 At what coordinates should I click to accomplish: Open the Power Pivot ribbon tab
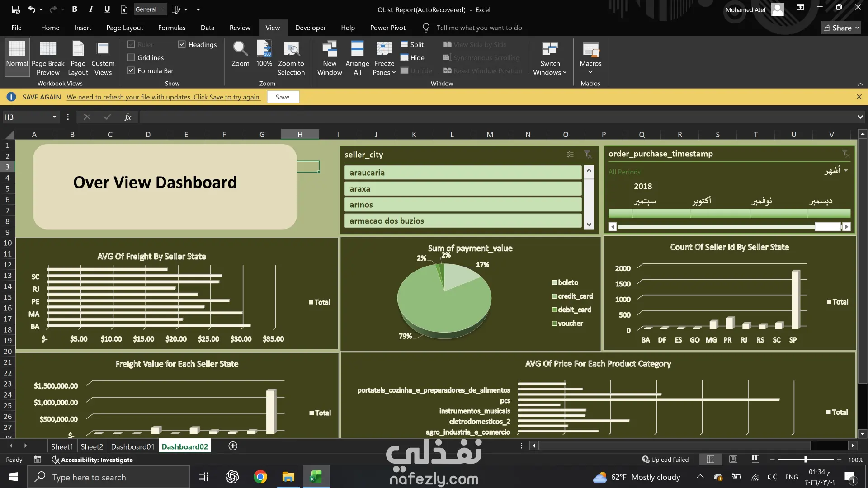tap(387, 28)
